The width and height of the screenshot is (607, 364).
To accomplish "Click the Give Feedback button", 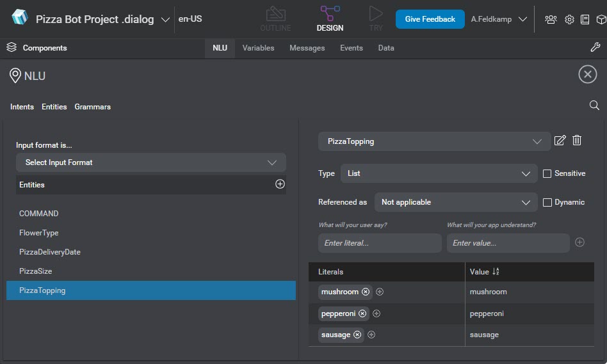I will click(x=430, y=19).
